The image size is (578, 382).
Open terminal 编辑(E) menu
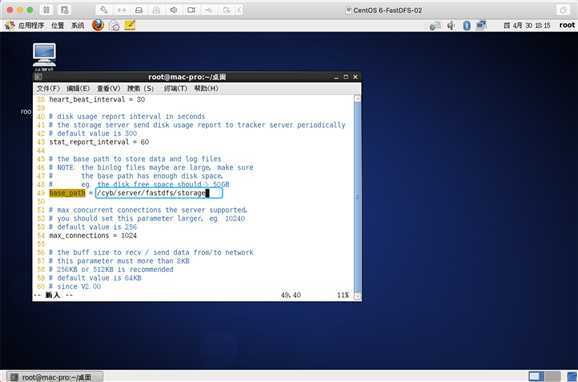pos(78,88)
